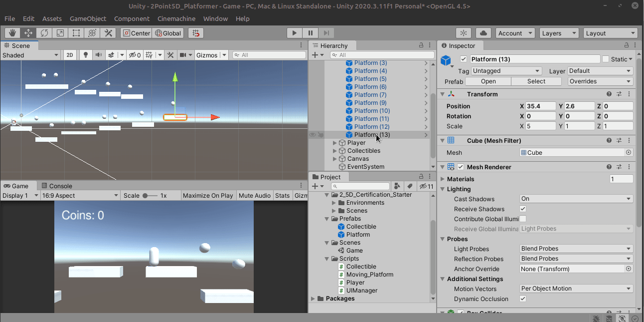The width and height of the screenshot is (644, 322).
Task: Open the Window menu
Action: coord(215,18)
